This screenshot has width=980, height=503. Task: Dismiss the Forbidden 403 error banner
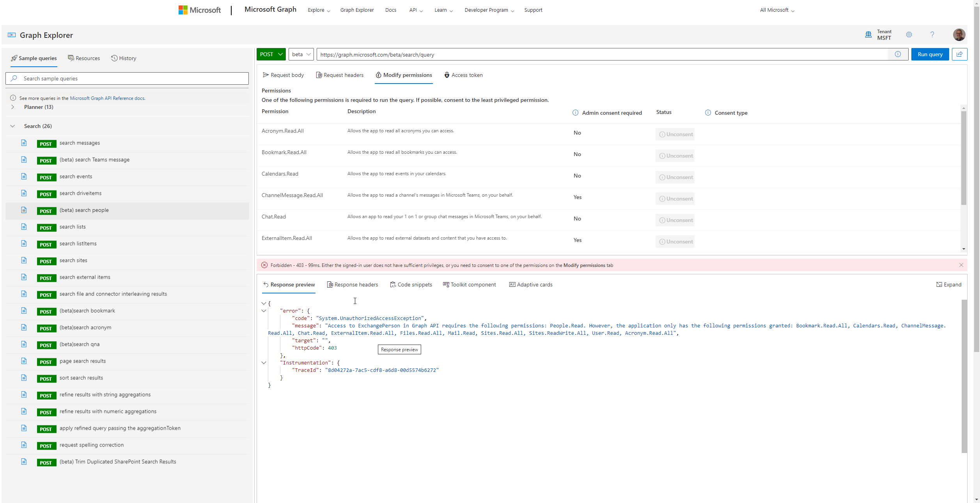point(962,265)
